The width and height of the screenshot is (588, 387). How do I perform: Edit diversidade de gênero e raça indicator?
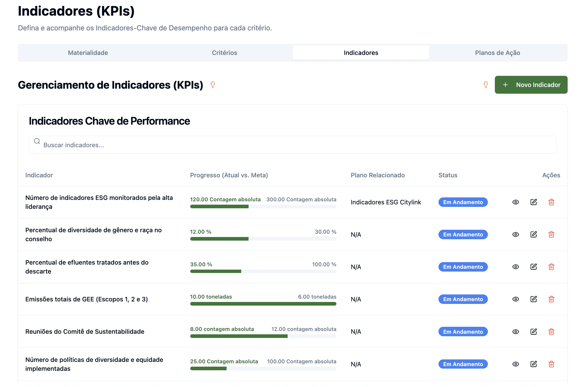tap(533, 234)
